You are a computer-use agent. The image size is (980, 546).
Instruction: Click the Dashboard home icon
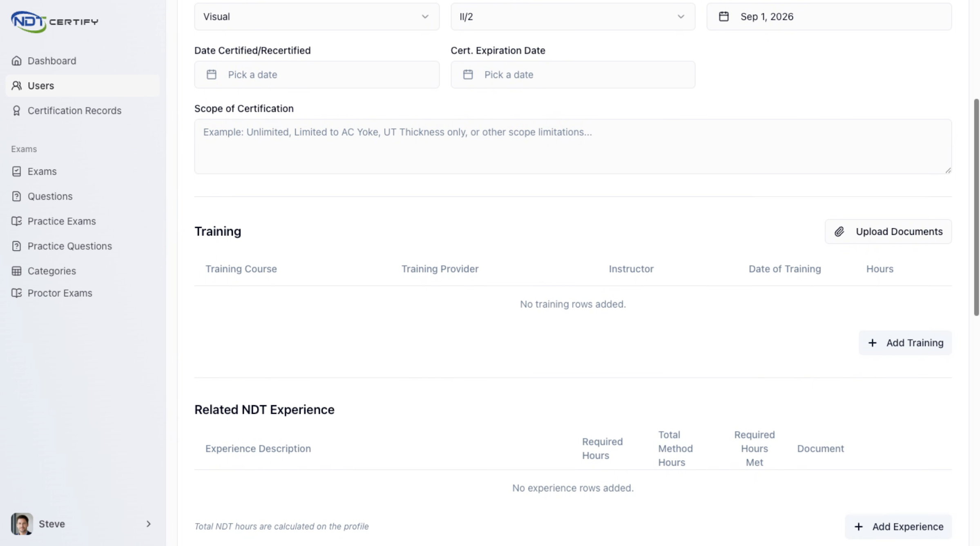[x=16, y=61]
